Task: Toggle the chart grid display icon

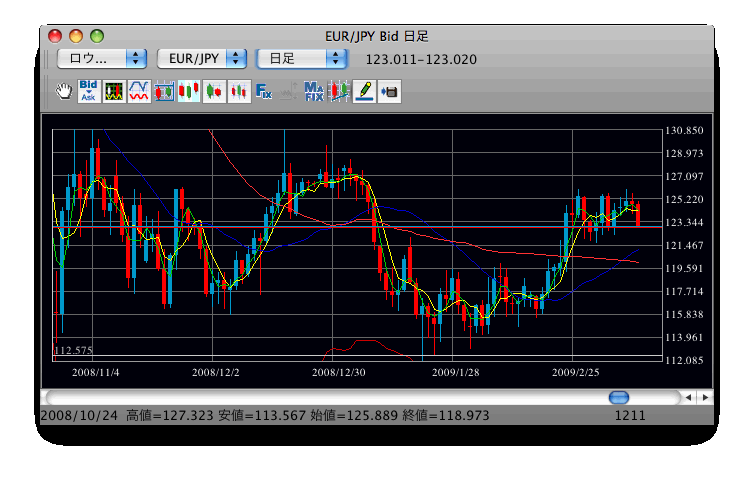Action: (x=164, y=91)
